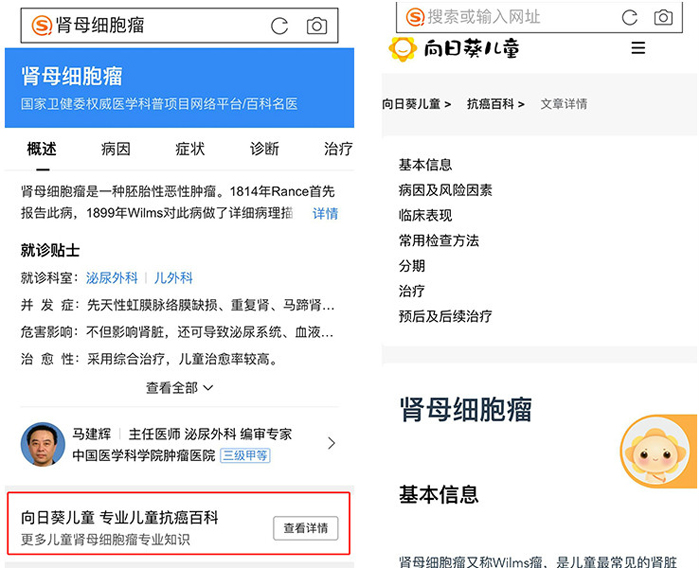700x568 pixels.
Task: Expand summary with the 详情 link
Action: (x=325, y=213)
